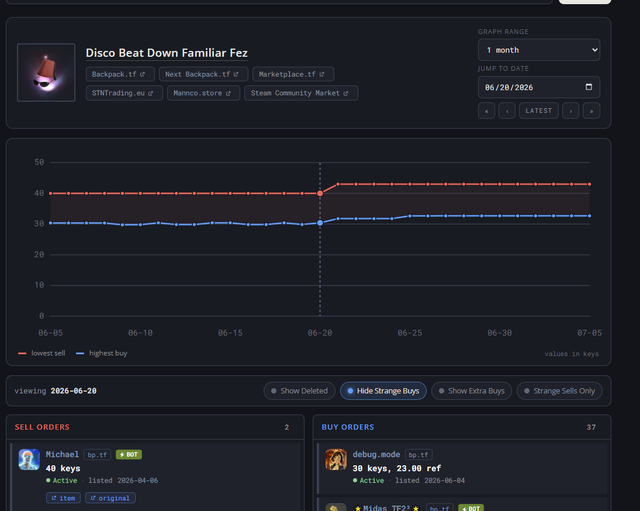Open debug.mode buyer profile name

pos(376,455)
